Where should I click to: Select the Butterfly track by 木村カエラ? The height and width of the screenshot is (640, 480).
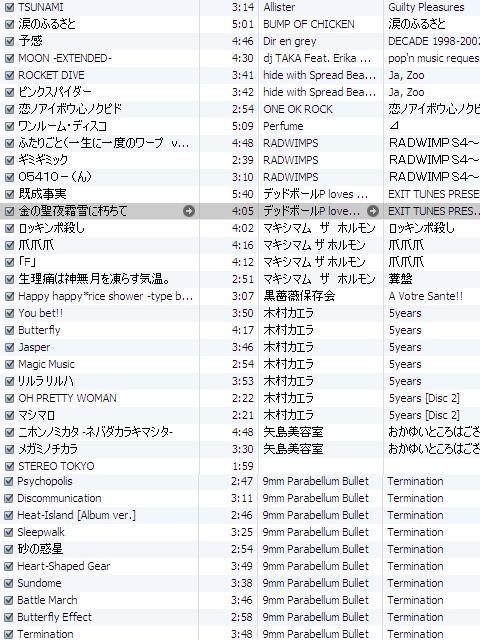39,330
